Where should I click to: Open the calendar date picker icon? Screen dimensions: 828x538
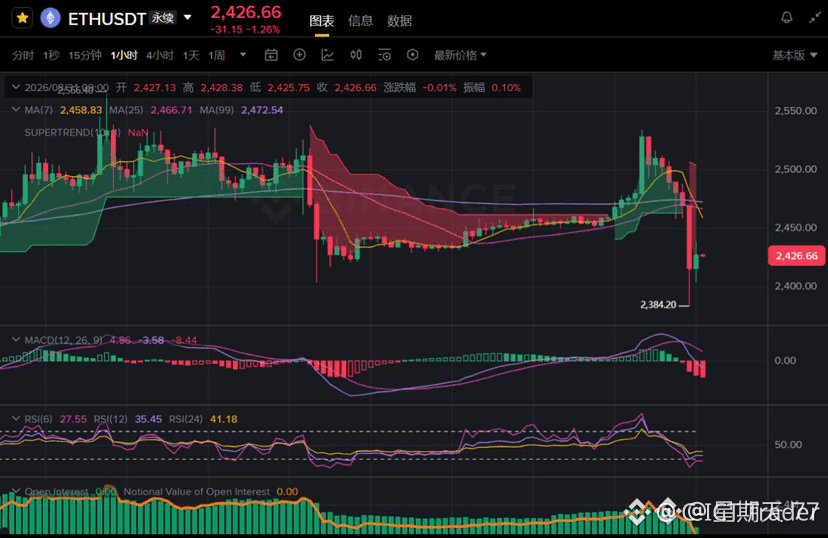click(271, 55)
